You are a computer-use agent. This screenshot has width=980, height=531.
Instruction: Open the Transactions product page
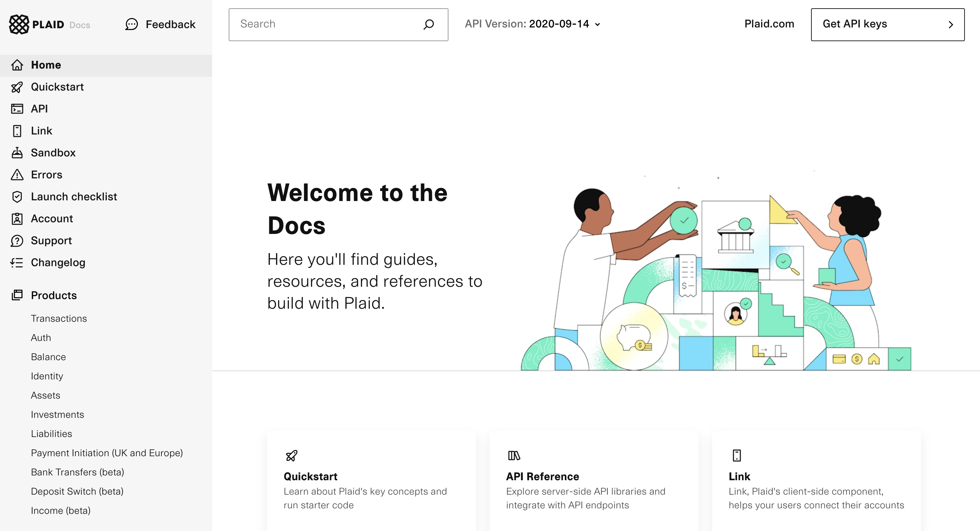[59, 319]
